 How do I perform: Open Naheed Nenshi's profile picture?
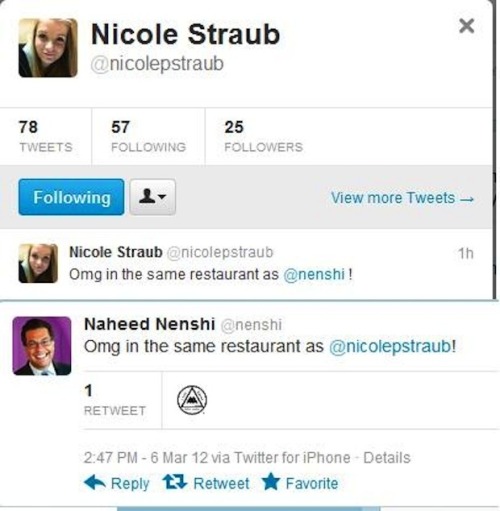pyautogui.click(x=42, y=346)
